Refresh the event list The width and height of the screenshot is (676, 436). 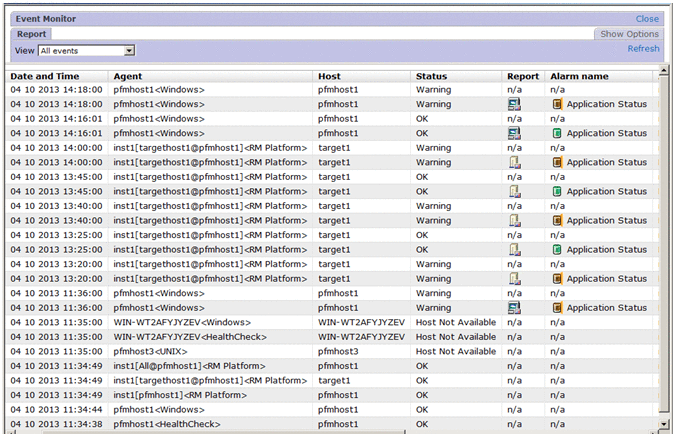pyautogui.click(x=643, y=49)
